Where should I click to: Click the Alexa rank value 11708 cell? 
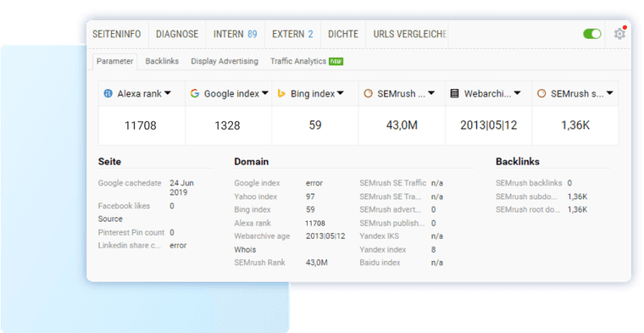141,125
